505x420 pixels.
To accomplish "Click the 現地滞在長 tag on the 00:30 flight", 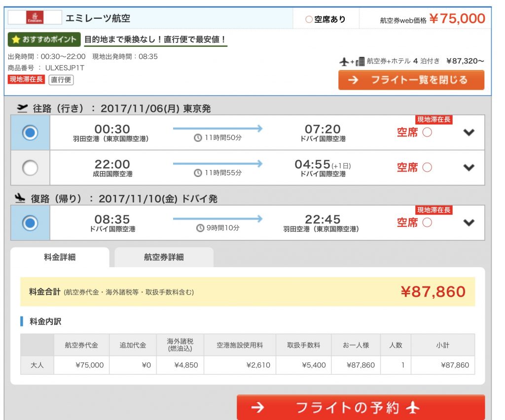I will (434, 120).
